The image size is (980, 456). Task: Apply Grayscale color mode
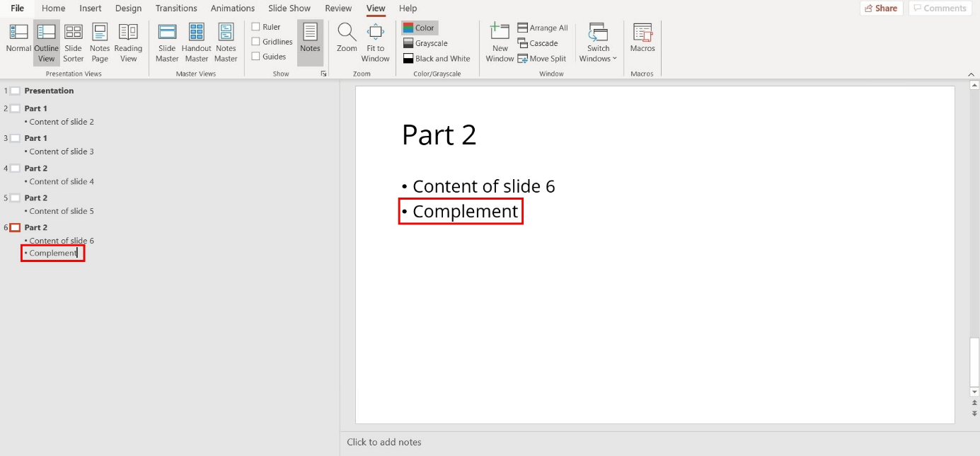(425, 42)
